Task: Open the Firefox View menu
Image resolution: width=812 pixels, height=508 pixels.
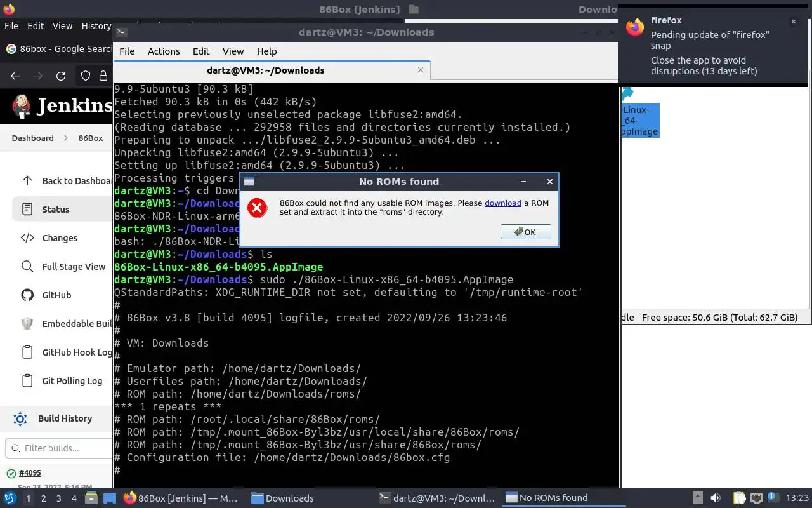Action: tap(62, 26)
